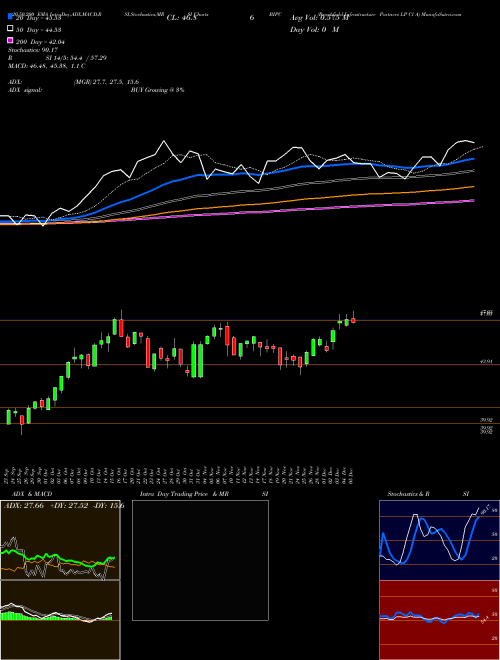Open the MACD histogram sub-chart
500x660 pixels.
tap(60, 620)
